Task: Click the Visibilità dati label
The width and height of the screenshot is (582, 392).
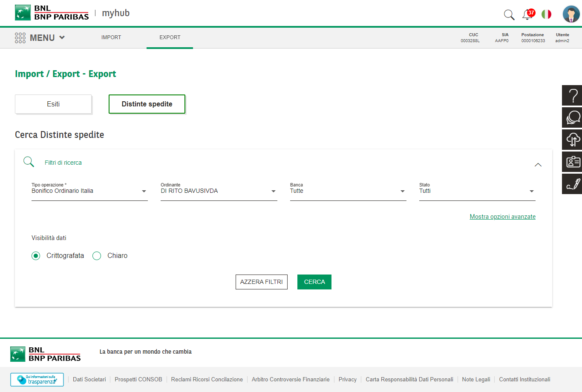Action: click(x=49, y=238)
